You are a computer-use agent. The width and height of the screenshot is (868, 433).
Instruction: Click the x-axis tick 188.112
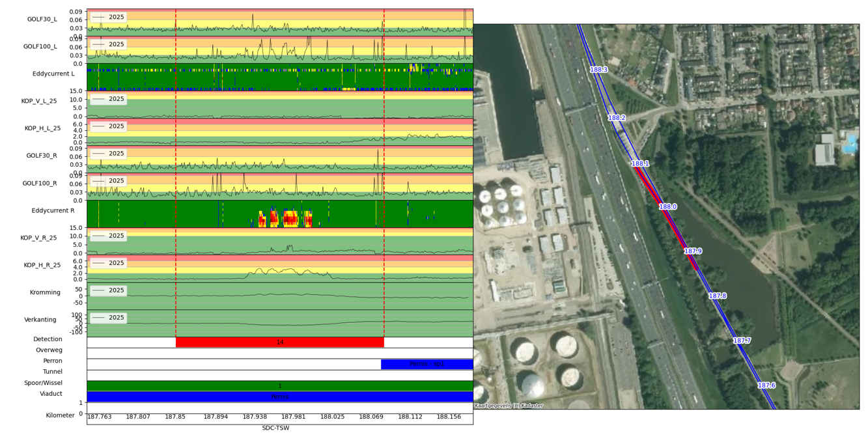point(410,417)
